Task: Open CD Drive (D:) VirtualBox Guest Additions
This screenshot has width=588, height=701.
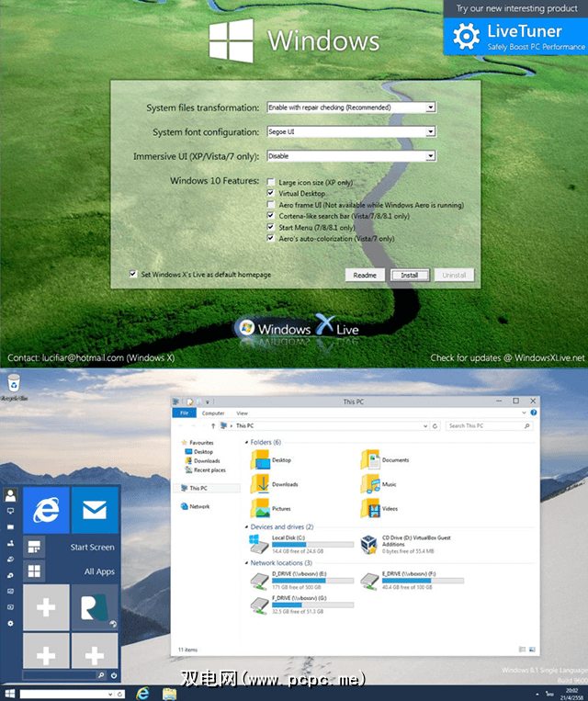Action: coord(405,545)
